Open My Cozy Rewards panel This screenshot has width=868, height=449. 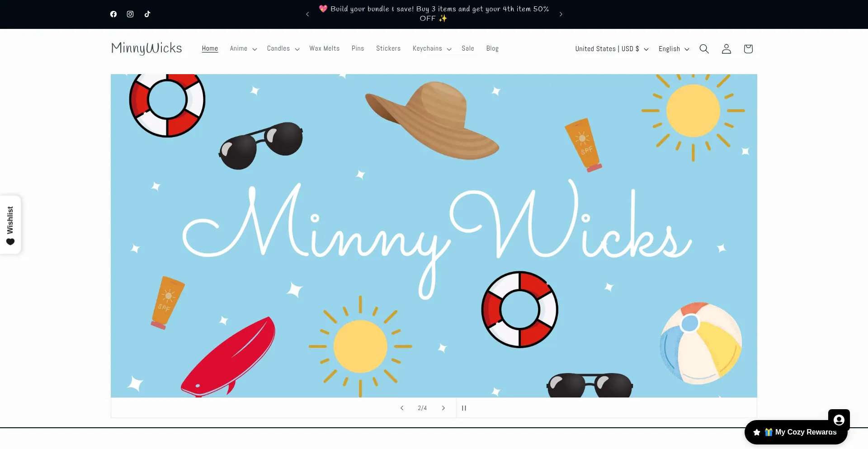pos(796,432)
